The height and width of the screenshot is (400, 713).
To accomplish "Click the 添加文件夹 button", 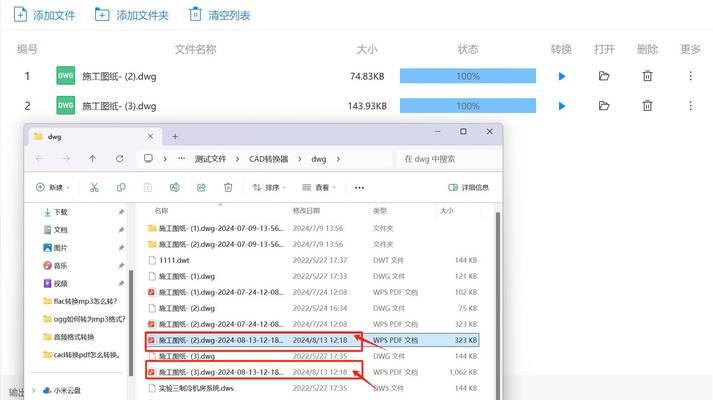I will pyautogui.click(x=131, y=15).
